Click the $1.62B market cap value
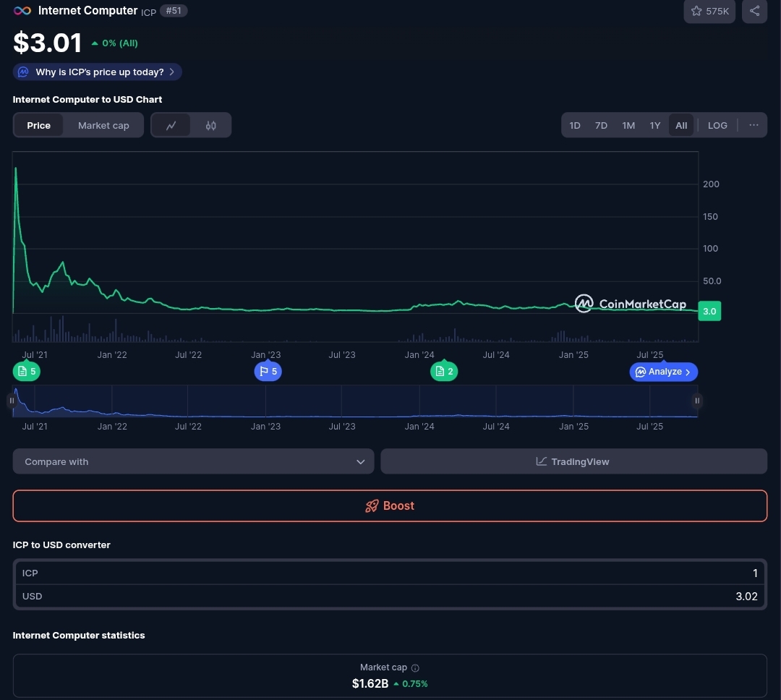 (370, 683)
